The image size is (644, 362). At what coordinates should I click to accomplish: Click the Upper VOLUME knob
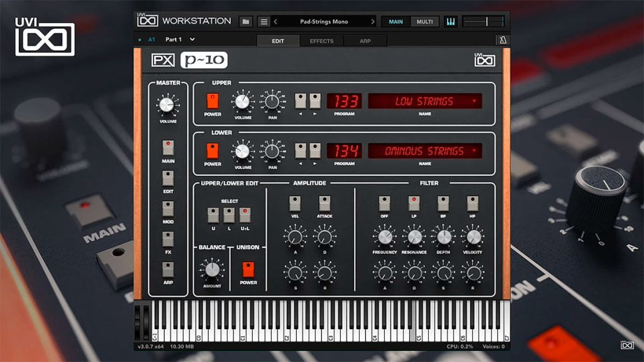coord(242,101)
